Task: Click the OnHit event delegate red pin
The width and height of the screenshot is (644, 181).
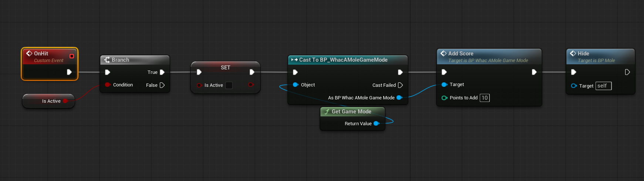Action: click(72, 56)
